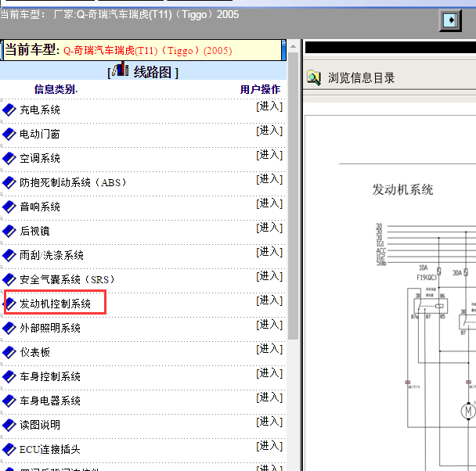The width and height of the screenshot is (476, 471).
Task: Click the 用户操作 column header
Action: [x=260, y=89]
